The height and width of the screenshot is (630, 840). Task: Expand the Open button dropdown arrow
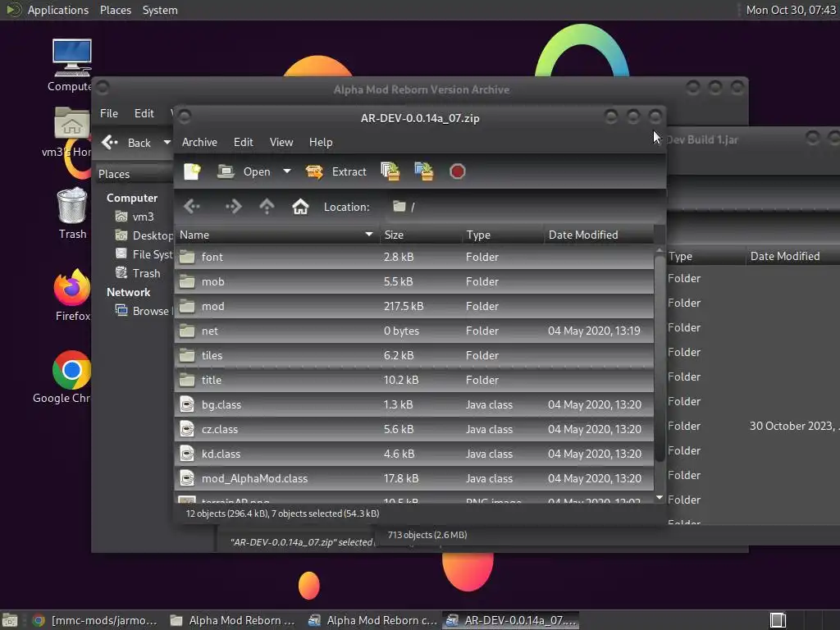(287, 171)
